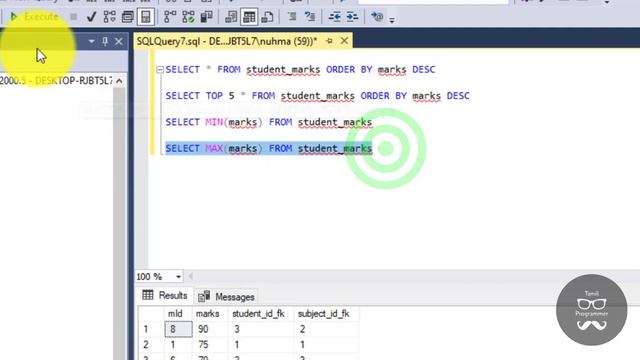
Task: Toggle Include Actual Execution Plan
Action: [x=170, y=17]
